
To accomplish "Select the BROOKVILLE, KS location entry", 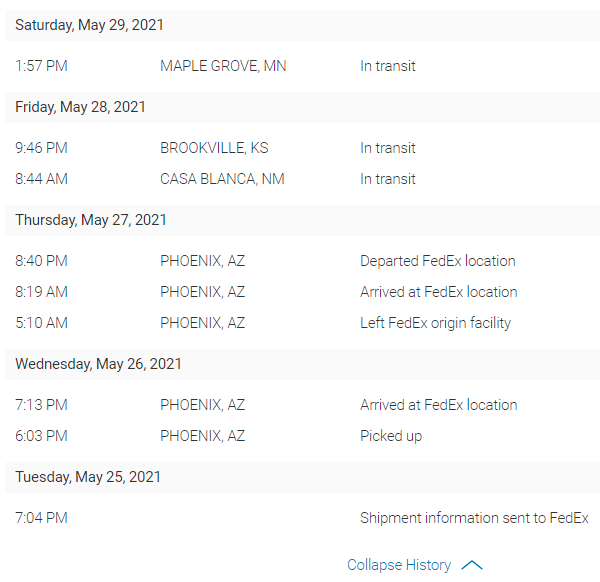I will (214, 148).
